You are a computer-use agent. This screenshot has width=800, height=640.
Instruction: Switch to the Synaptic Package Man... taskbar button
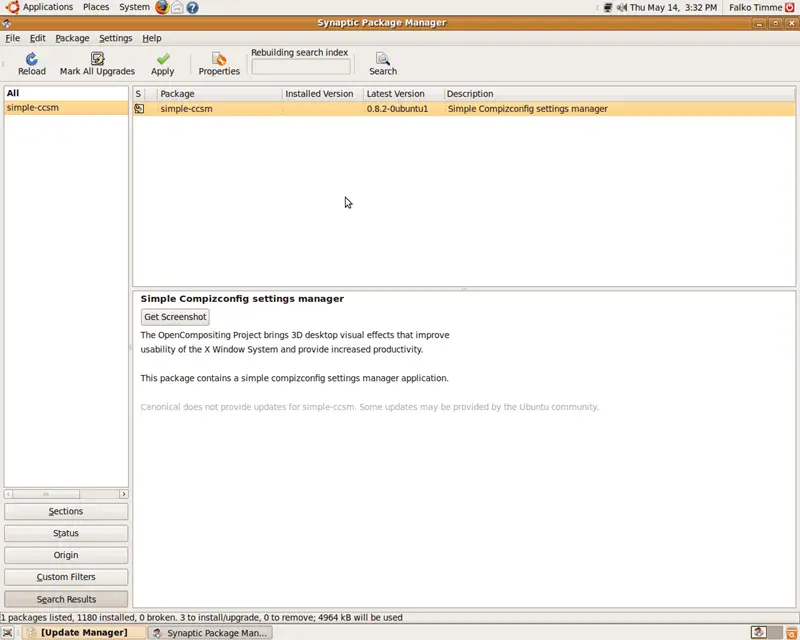[210, 633]
